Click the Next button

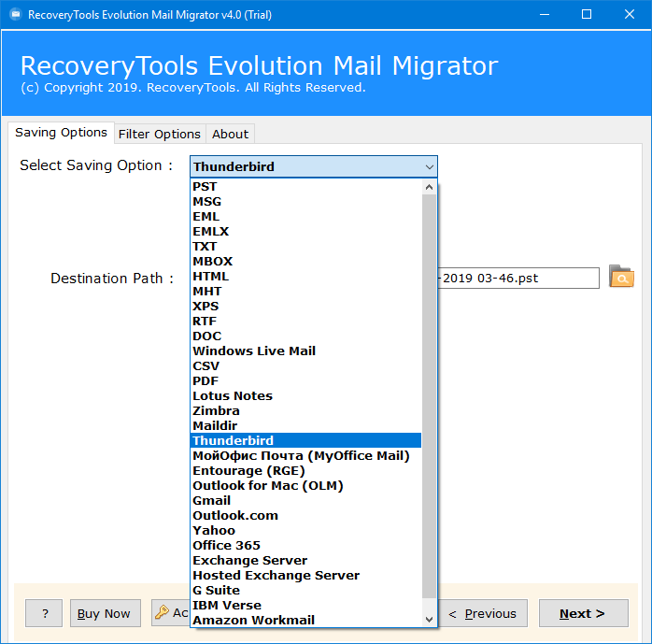click(584, 613)
